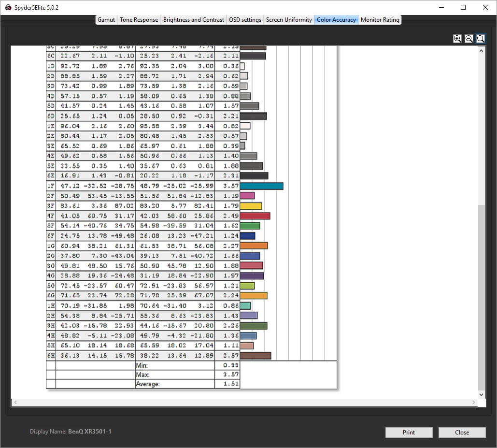
Task: Click the delta value 2.49 in row 4F
Action: click(x=230, y=216)
